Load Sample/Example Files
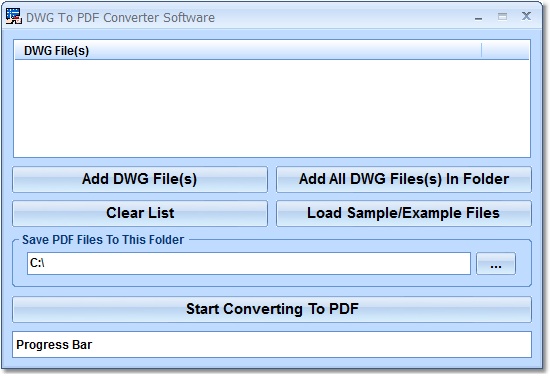The height and width of the screenshot is (376, 550). (x=404, y=213)
